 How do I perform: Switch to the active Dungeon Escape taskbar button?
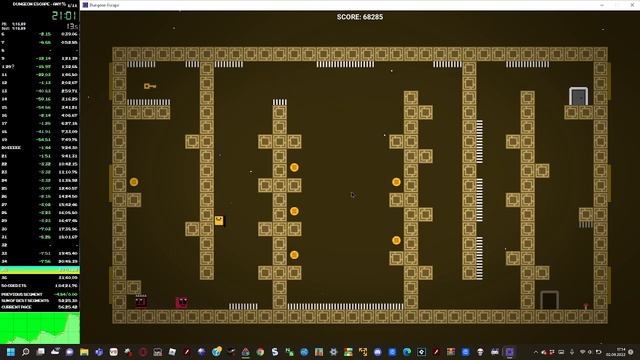[x=509, y=352]
